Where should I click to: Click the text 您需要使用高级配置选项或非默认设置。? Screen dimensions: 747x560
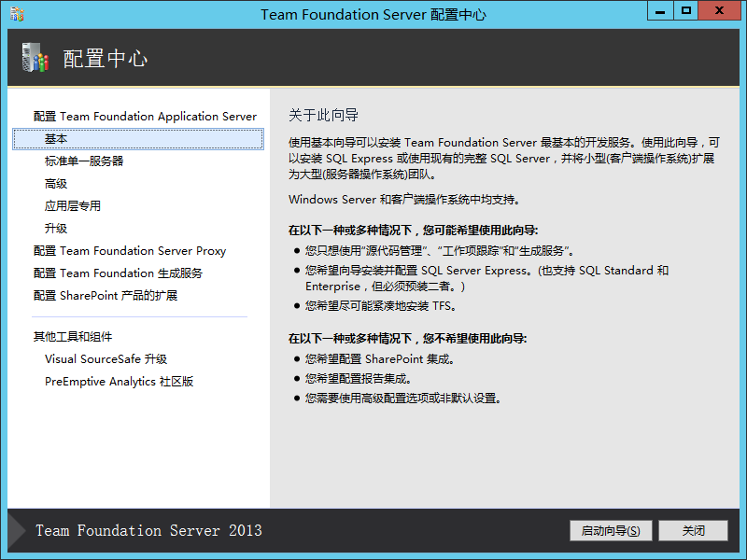pyautogui.click(x=404, y=399)
